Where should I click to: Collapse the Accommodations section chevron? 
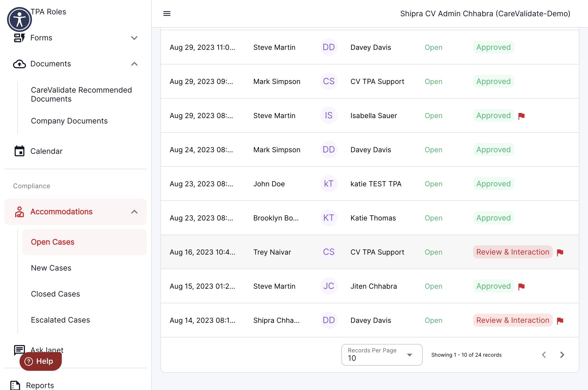tap(134, 212)
